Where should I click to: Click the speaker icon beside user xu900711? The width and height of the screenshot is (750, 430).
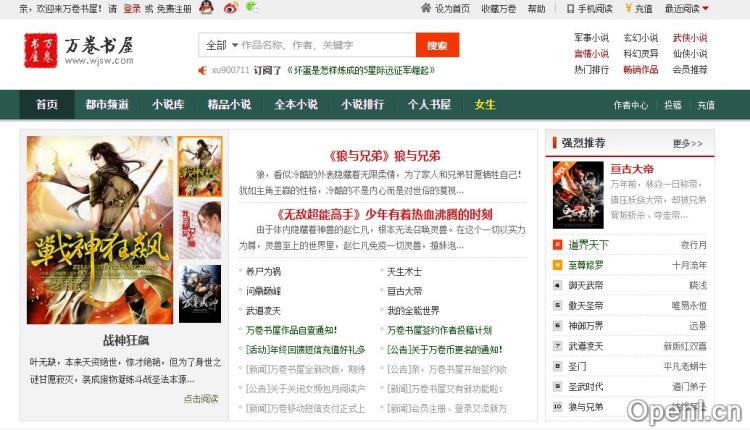(204, 71)
